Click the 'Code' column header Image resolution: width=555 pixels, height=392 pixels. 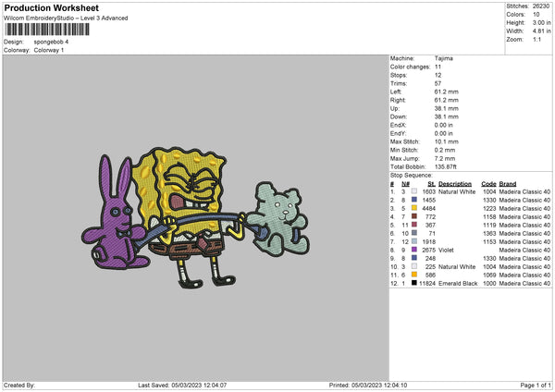[x=488, y=184]
